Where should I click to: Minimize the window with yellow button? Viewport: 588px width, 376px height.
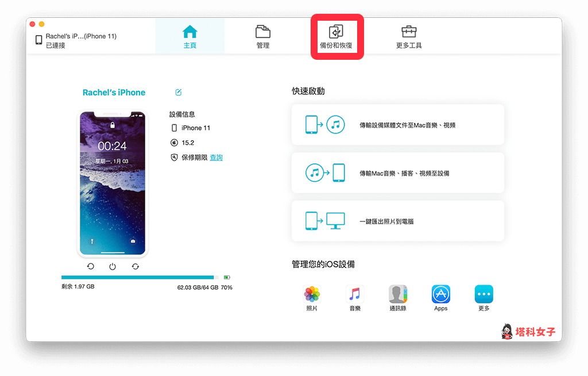tap(41, 24)
